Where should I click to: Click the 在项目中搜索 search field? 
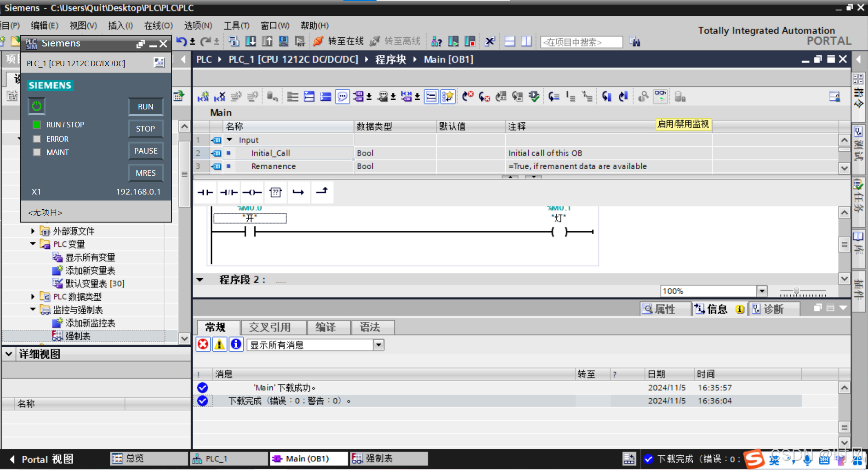(x=582, y=42)
